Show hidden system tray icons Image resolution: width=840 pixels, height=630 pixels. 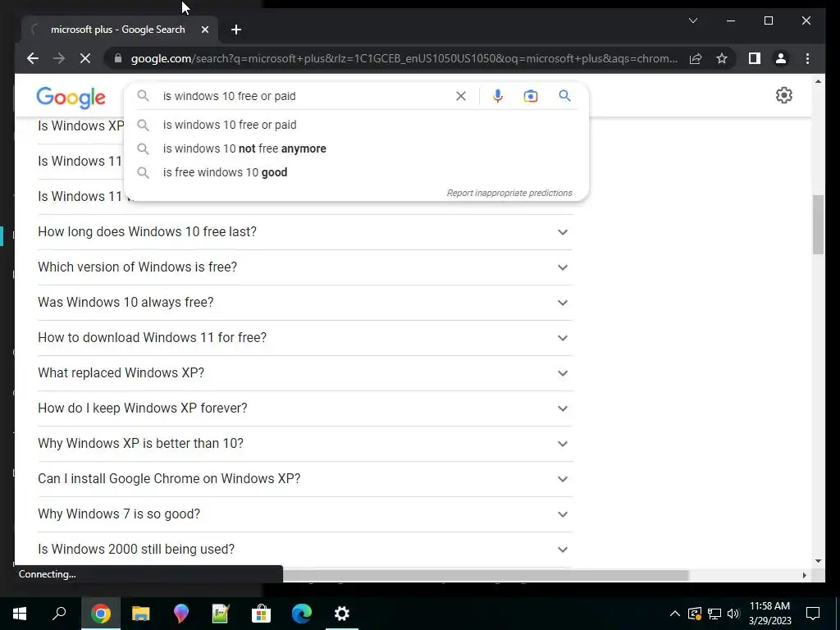point(675,614)
